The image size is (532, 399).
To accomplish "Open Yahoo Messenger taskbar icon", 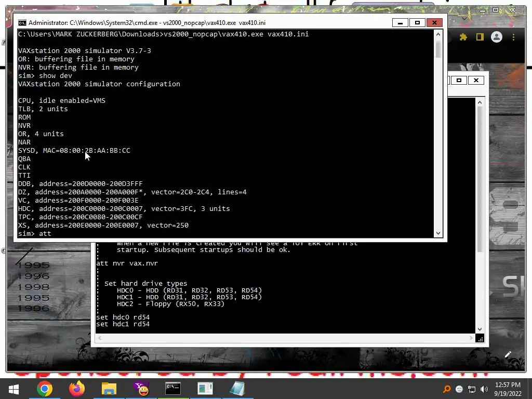I will (141, 389).
